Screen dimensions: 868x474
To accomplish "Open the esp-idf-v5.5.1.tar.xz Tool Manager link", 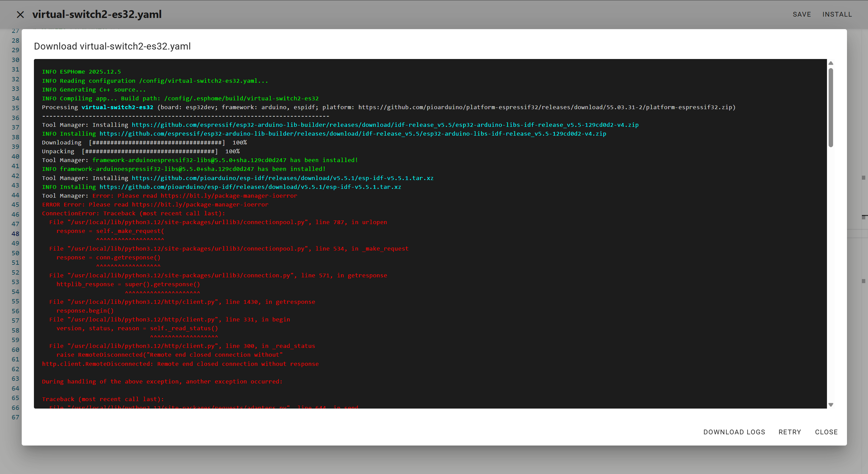I will click(x=282, y=178).
